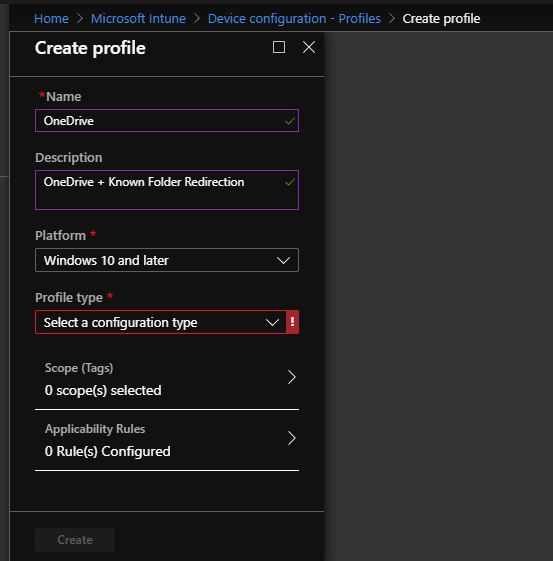Image resolution: width=553 pixels, height=561 pixels.
Task: Click the Description text area
Action: [x=167, y=190]
